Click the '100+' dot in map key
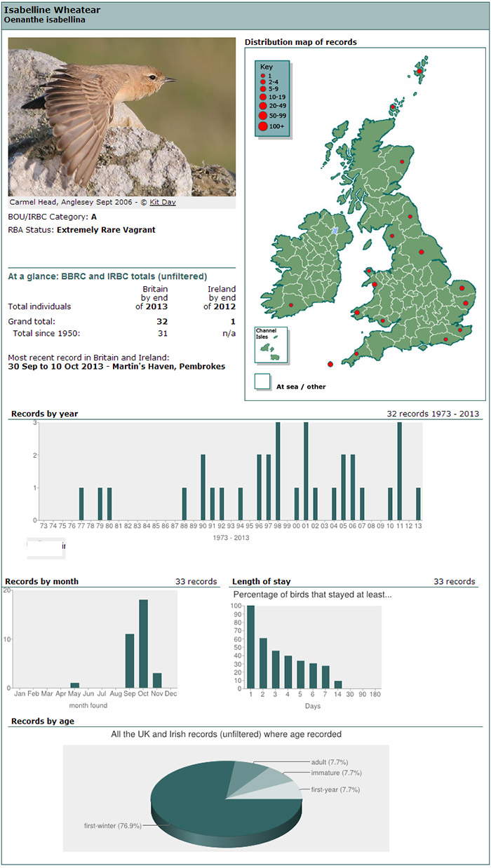 click(x=262, y=126)
